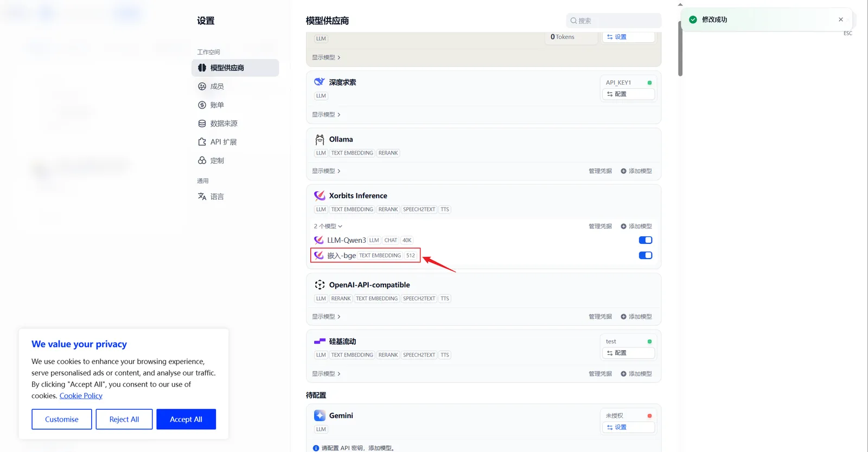Click the 账单 dollar coin icon
Image resolution: width=868 pixels, height=452 pixels.
[202, 105]
